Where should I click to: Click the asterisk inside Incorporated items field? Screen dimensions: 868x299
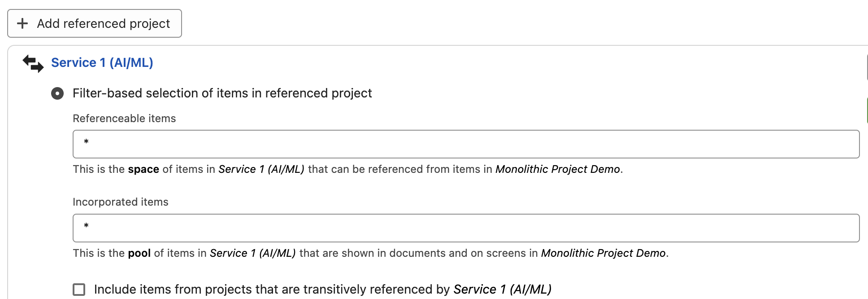pos(86,226)
